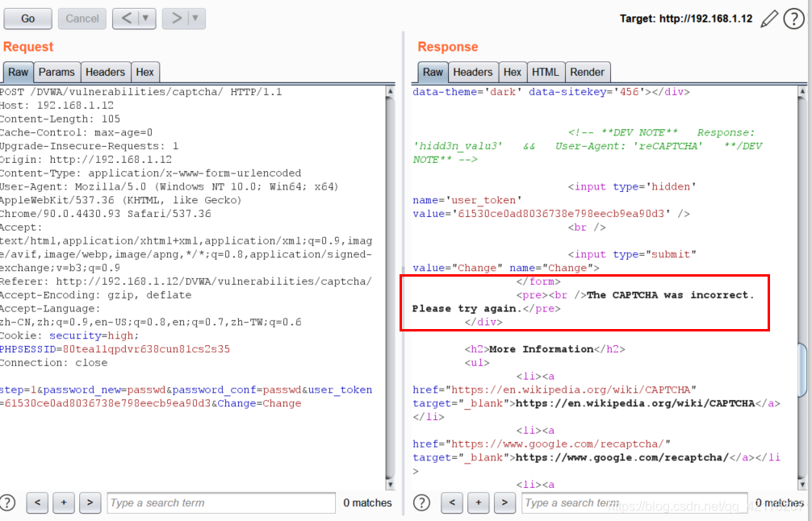Open help via top-right question mark icon
The width and height of the screenshot is (812, 521).
click(794, 19)
